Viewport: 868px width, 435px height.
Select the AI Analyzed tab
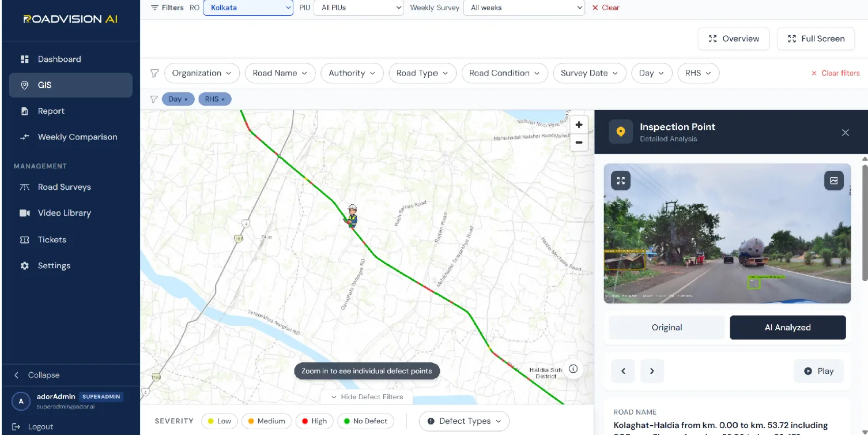(788, 328)
